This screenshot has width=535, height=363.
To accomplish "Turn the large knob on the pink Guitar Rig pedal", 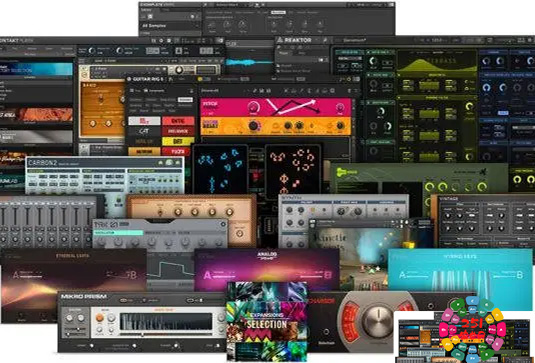I will tap(253, 107).
